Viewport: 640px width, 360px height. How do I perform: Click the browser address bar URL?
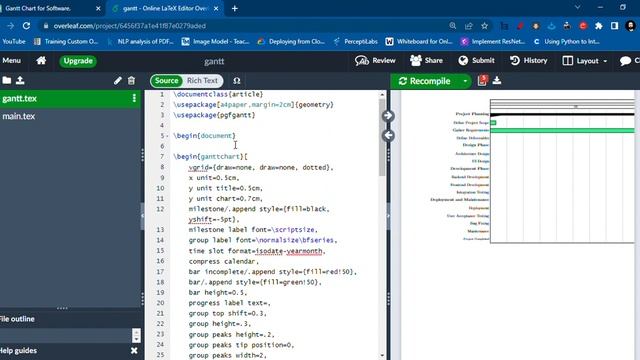(x=129, y=26)
